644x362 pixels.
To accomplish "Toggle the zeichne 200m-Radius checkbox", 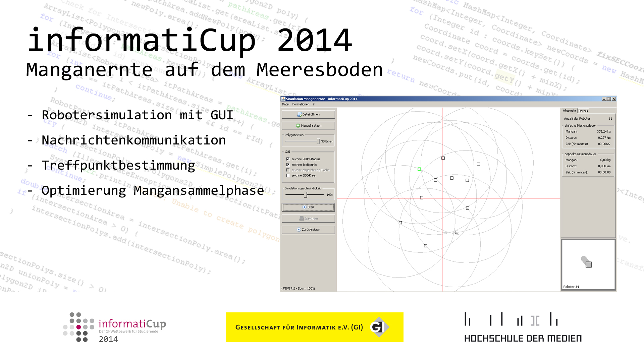I will pos(288,159).
